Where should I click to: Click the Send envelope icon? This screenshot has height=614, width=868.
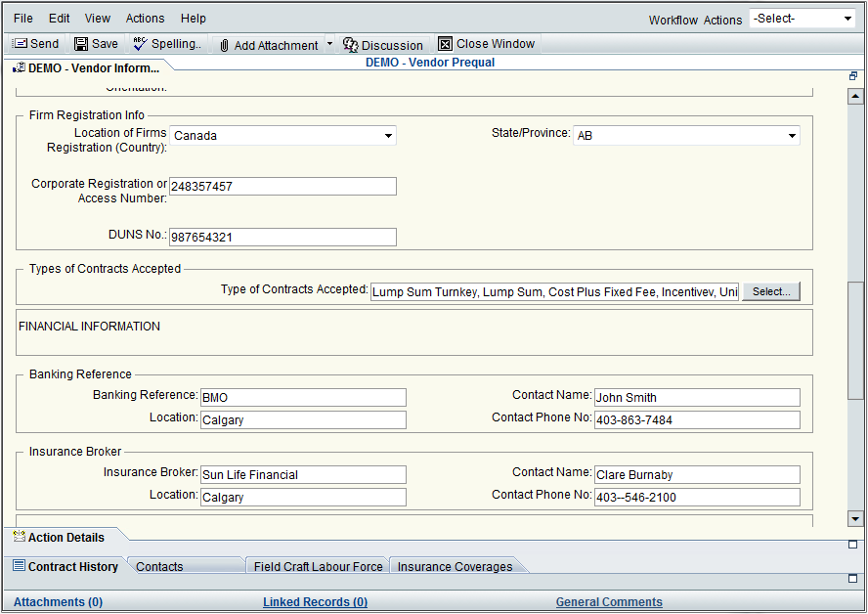tap(20, 44)
